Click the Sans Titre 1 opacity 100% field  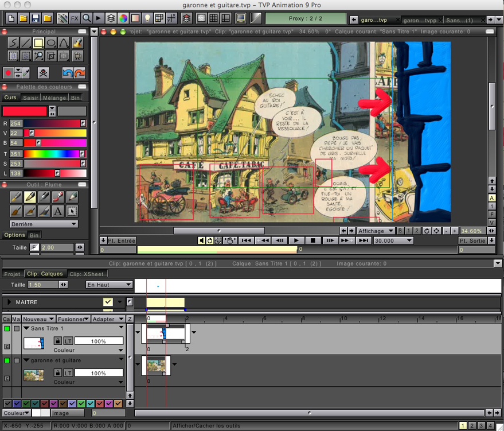99,341
